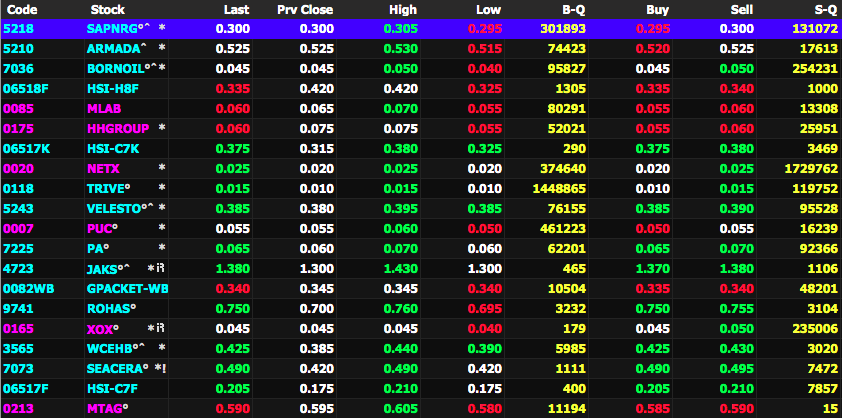Viewport: 842px width, 418px height.
Task: Sort by the Last column header
Action: (x=237, y=10)
